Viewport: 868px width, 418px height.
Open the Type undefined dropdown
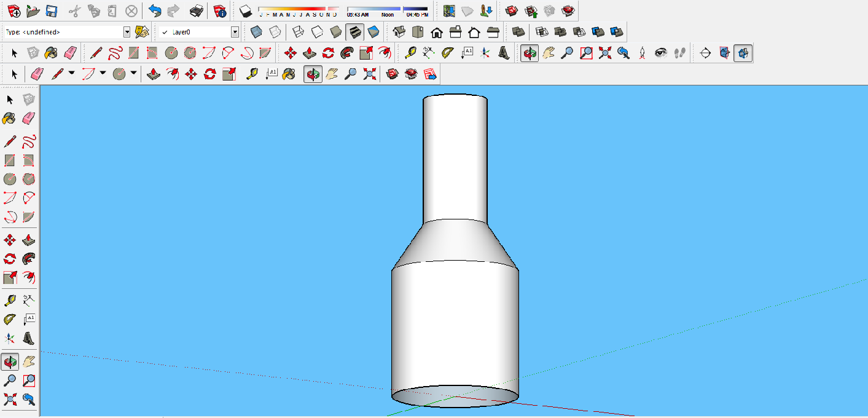(x=127, y=31)
